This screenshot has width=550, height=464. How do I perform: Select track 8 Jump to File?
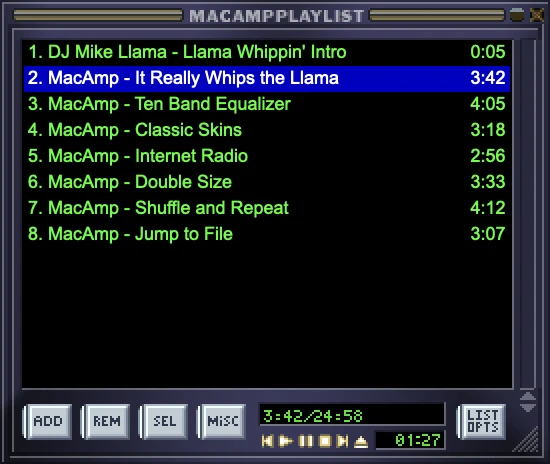tap(267, 234)
